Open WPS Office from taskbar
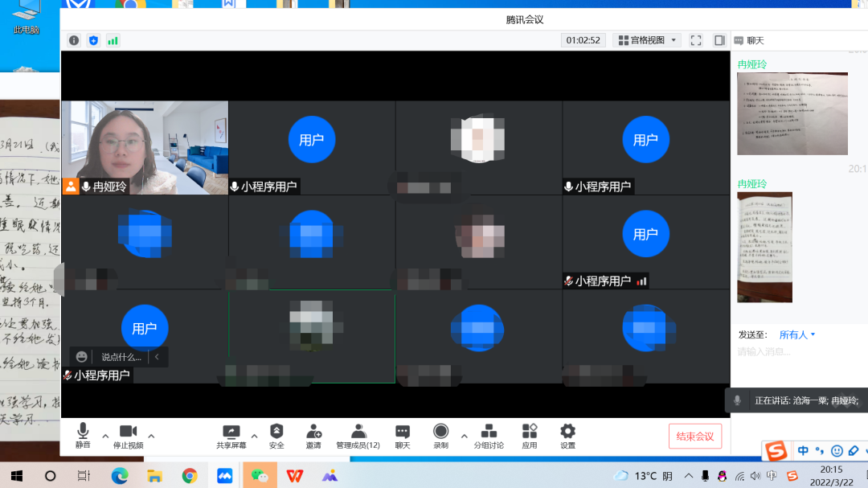 [x=294, y=476]
